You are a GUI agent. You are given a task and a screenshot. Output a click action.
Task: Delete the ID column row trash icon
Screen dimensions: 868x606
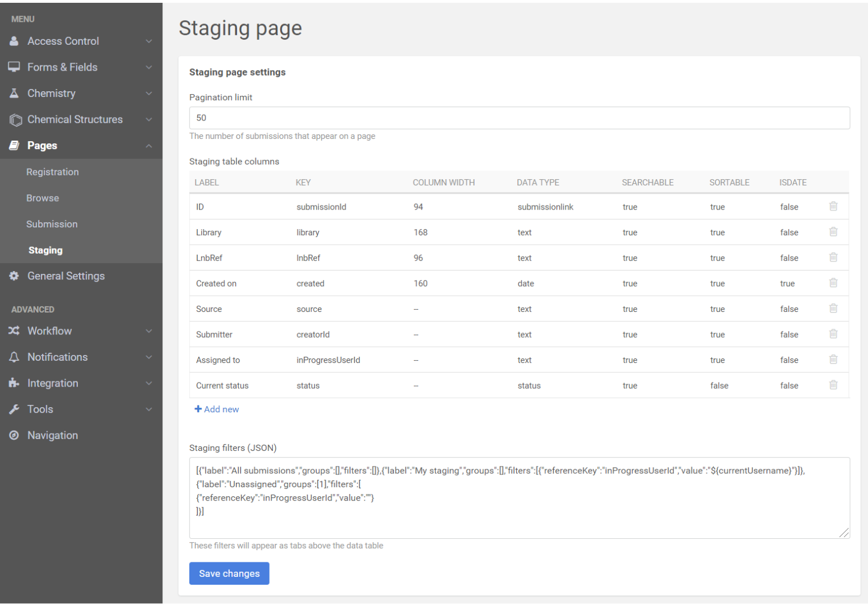tap(833, 206)
